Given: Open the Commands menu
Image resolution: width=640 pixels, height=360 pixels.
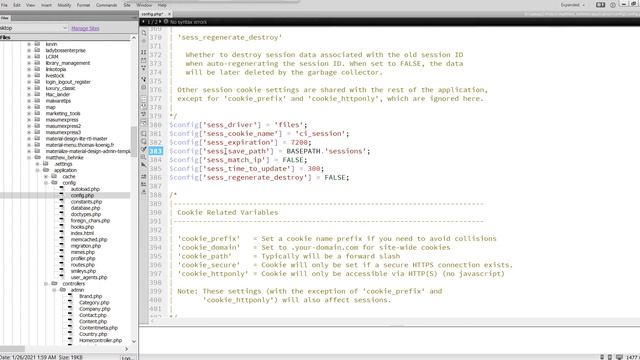Looking at the screenshot, I should [106, 5].
